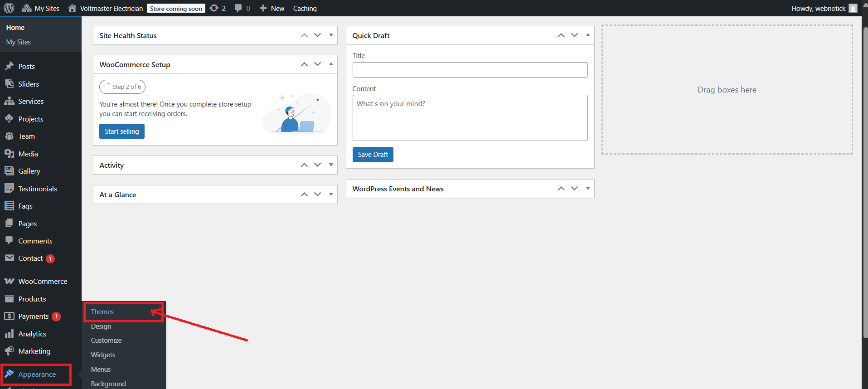The image size is (868, 389).
Task: Click the WordPress logo icon
Action: (x=9, y=8)
